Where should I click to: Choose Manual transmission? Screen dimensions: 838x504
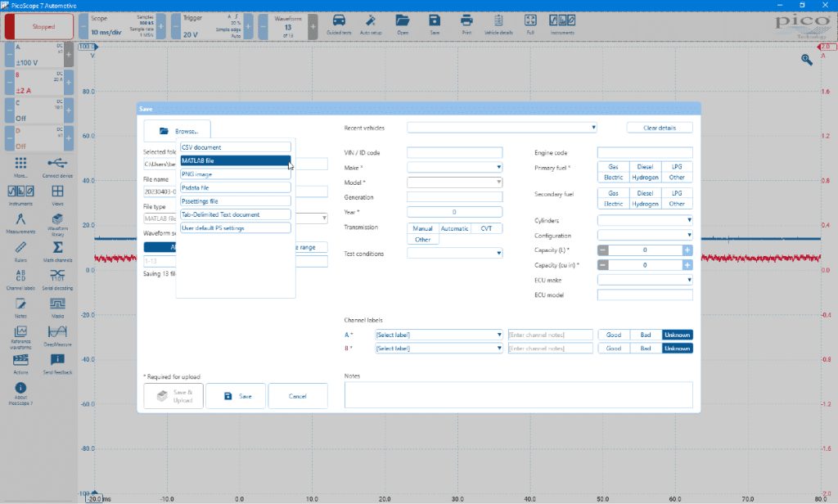(x=422, y=228)
